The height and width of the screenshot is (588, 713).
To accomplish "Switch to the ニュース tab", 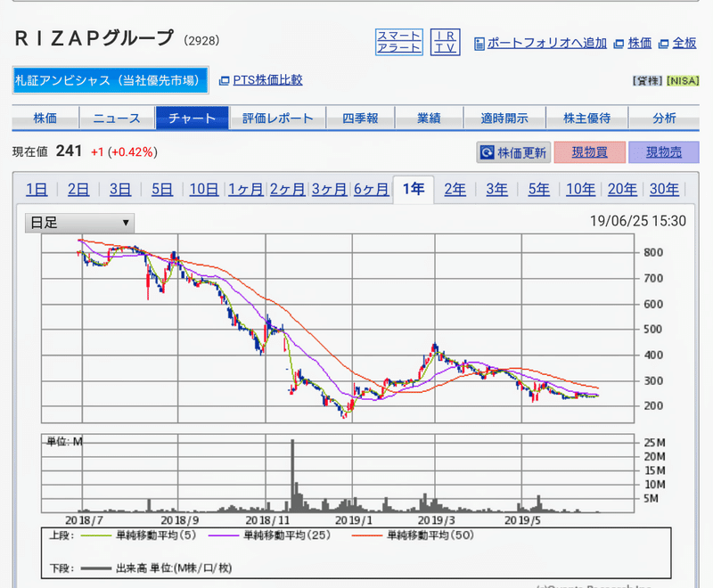I will click(117, 118).
